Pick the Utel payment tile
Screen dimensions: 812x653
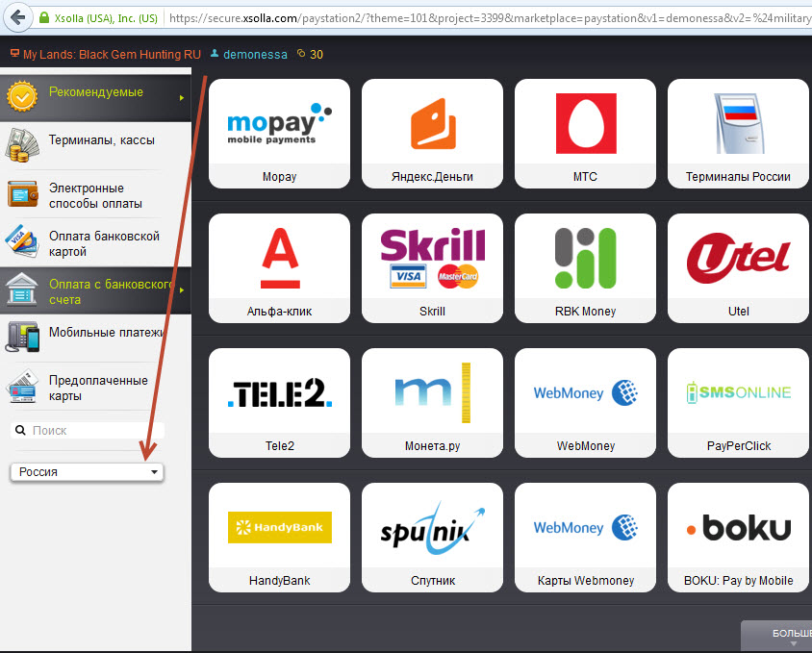pos(739,268)
